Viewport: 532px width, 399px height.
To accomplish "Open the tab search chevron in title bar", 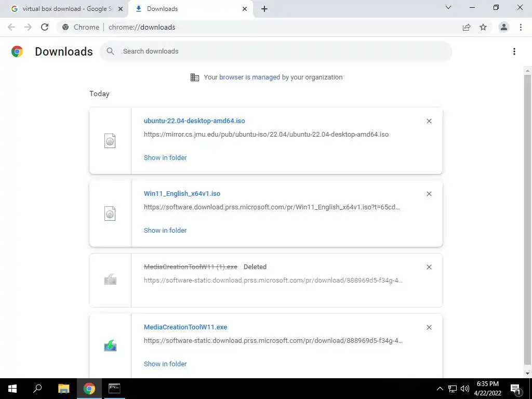I will tap(448, 7).
